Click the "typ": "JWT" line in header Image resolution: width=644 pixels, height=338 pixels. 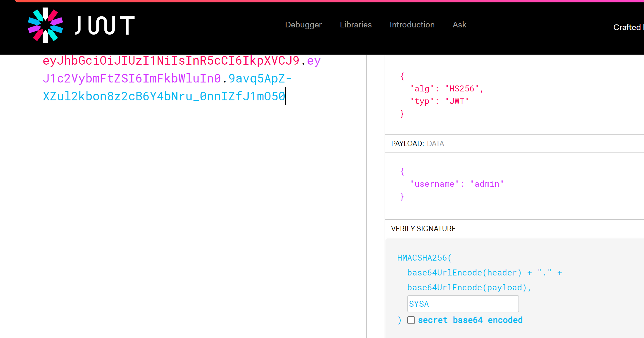(439, 101)
